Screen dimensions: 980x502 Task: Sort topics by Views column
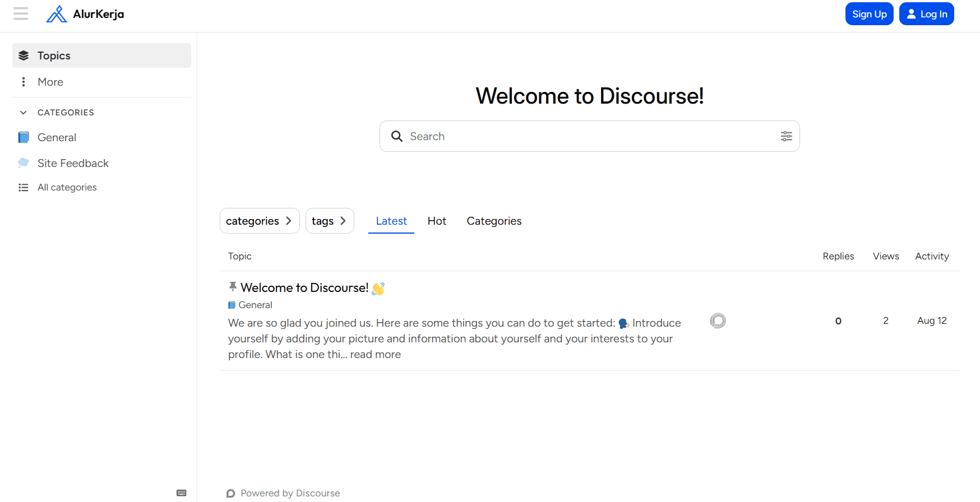click(x=886, y=256)
